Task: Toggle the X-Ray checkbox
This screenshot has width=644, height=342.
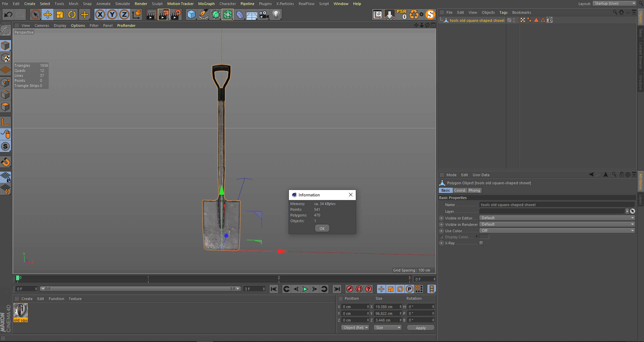Action: pos(481,243)
